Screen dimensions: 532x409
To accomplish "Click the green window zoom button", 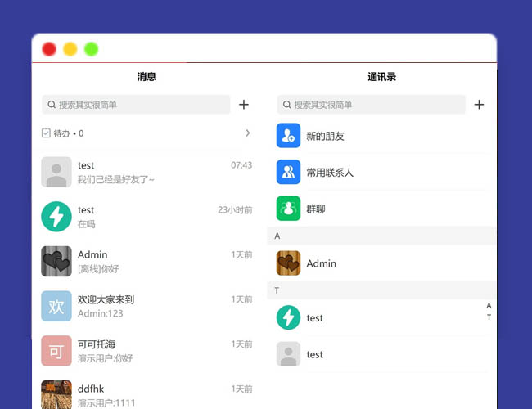I will click(x=92, y=49).
